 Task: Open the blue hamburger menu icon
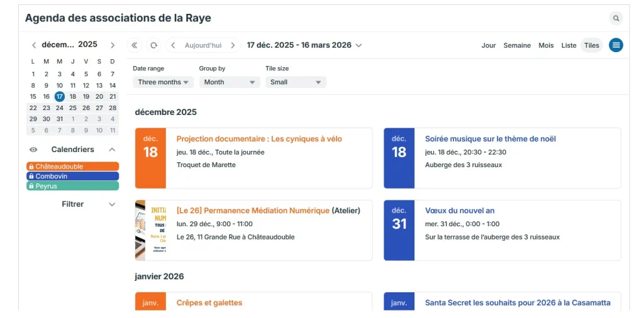pyautogui.click(x=616, y=45)
